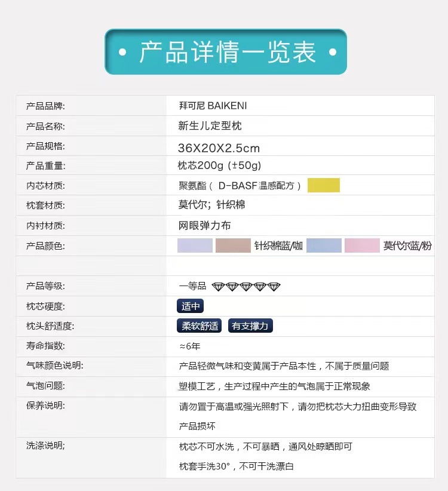Click the brand name 拜可尼 BAIKENI
The image size is (448, 491).
click(213, 106)
